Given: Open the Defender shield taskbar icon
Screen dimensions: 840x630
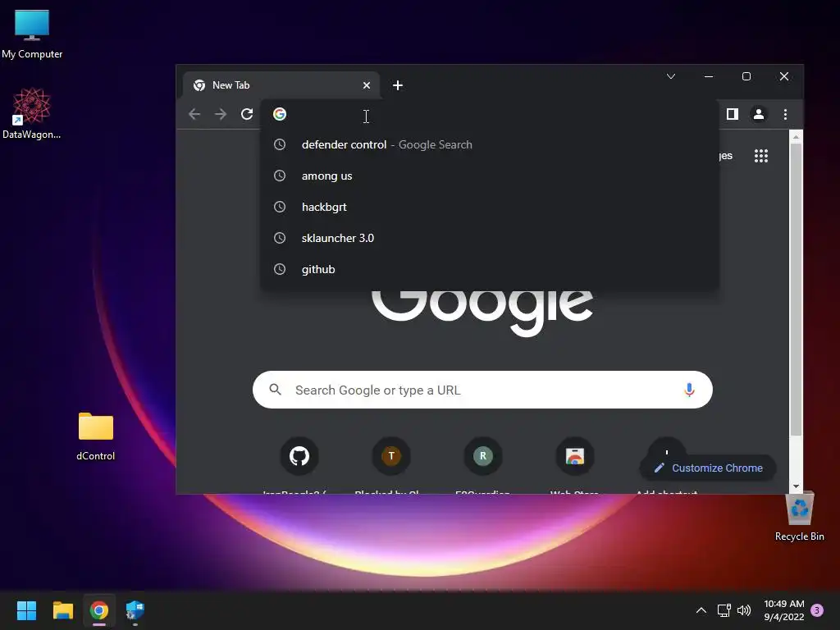Looking at the screenshot, I should (135, 610).
